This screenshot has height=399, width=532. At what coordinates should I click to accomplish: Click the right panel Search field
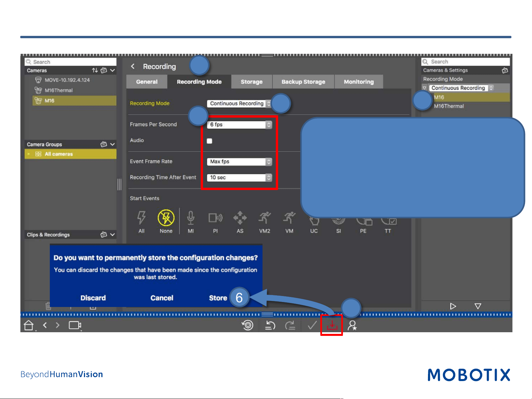click(x=466, y=62)
